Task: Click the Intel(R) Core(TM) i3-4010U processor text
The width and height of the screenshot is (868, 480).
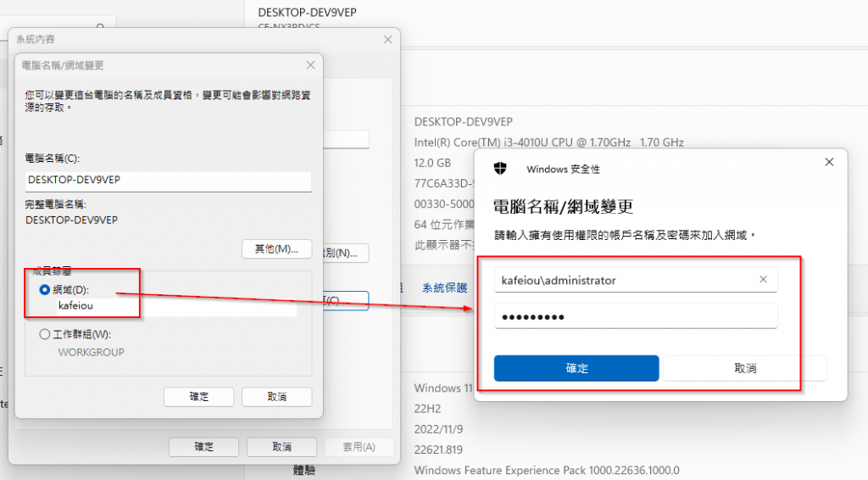Action: coord(548,142)
